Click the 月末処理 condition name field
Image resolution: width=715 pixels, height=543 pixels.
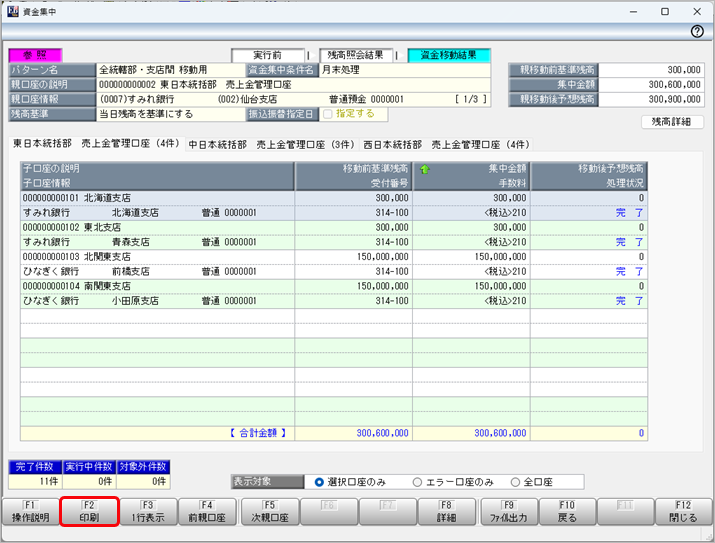point(404,70)
